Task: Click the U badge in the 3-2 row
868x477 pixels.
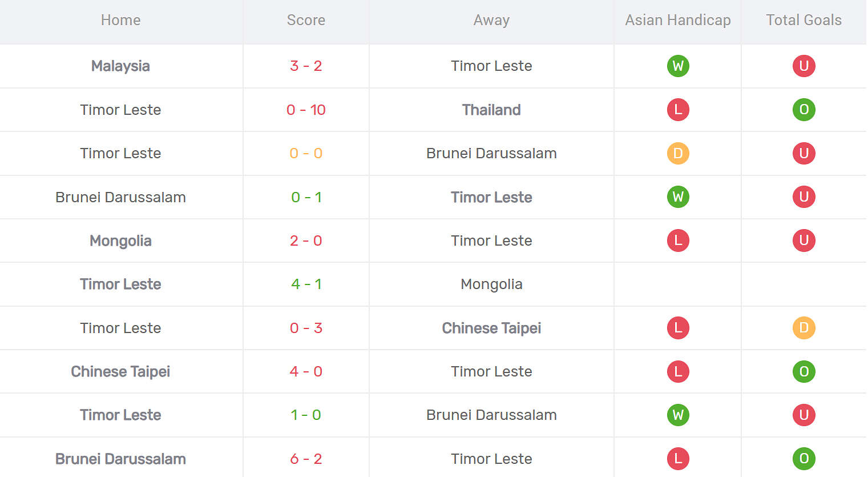Action: (804, 66)
